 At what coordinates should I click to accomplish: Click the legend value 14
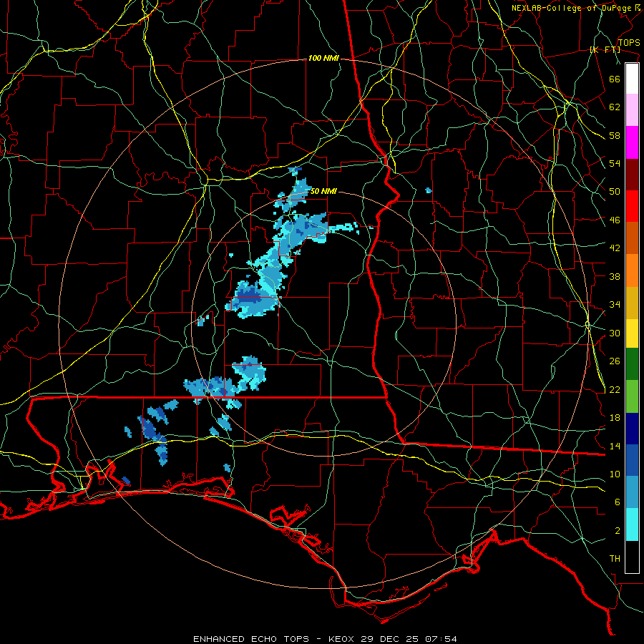pyautogui.click(x=615, y=446)
